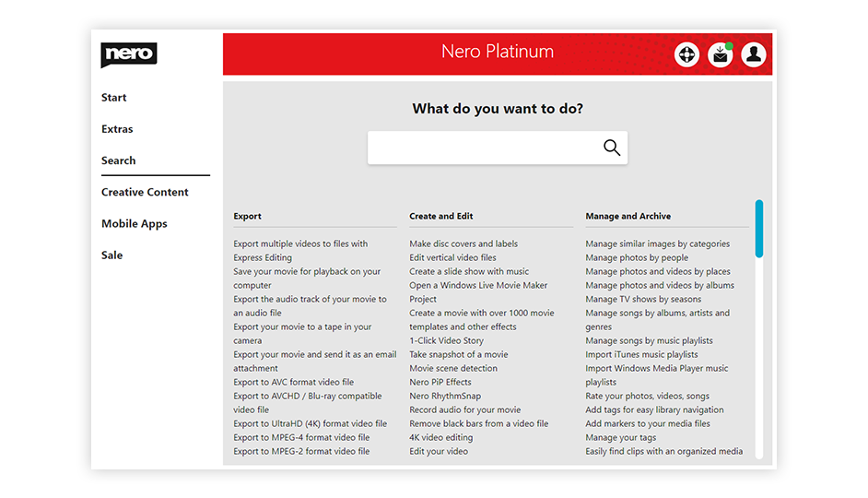
Task: Select Export to UltraHD (4K) format
Action: [310, 424]
